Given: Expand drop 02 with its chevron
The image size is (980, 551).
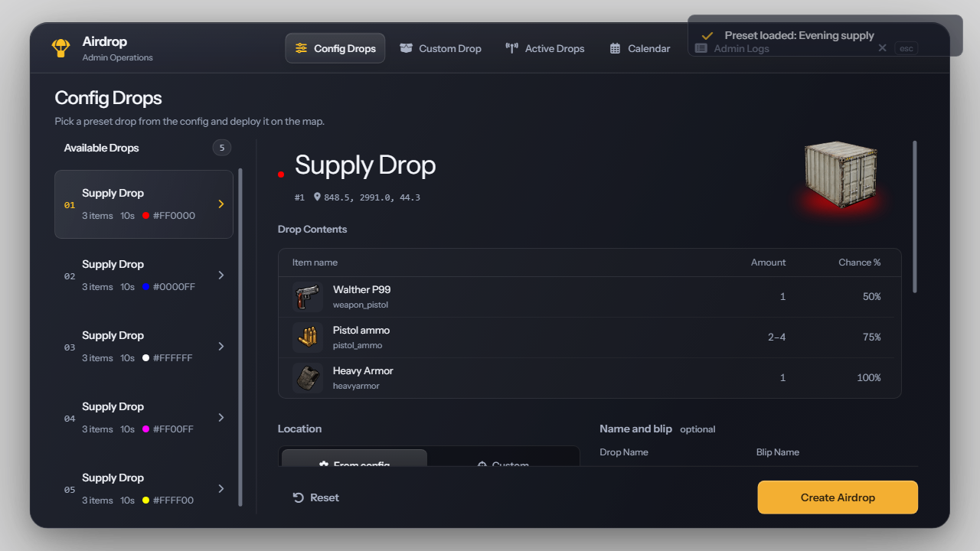Looking at the screenshot, I should pos(221,275).
